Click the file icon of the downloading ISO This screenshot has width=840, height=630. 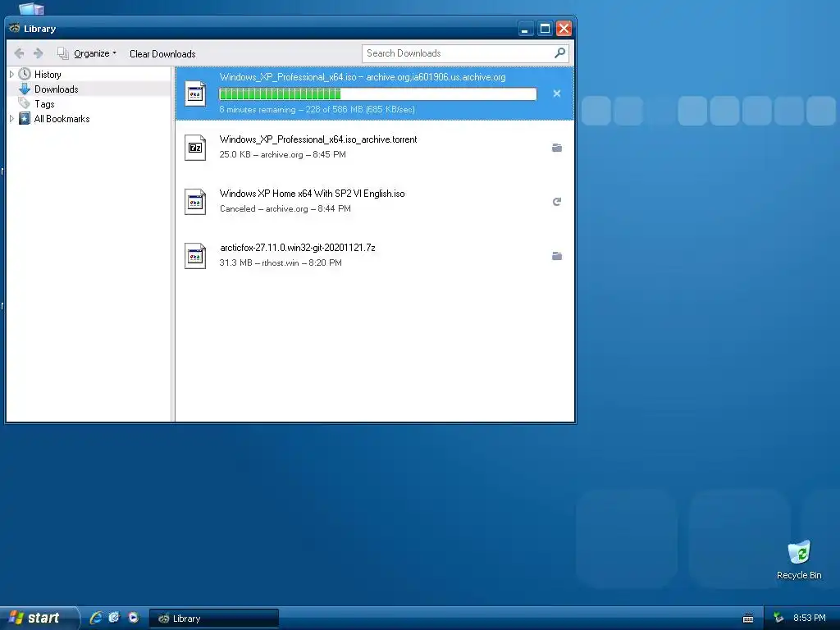(x=195, y=94)
